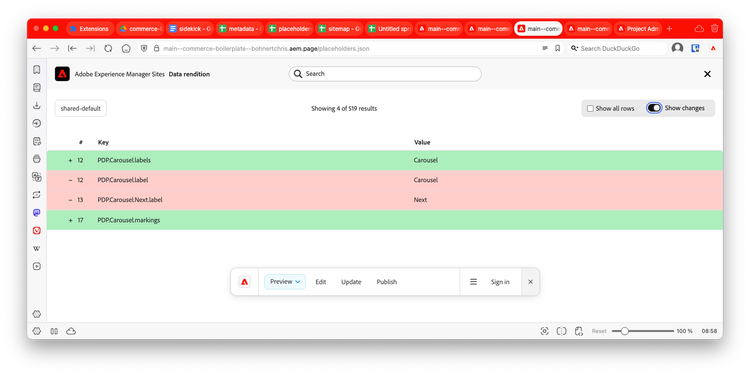Click the rewind history button

tap(72, 48)
